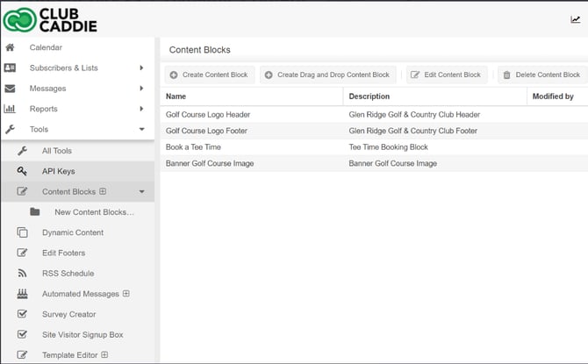This screenshot has height=364, width=588.
Task: Click Create Drag and Drop Content Block
Action: (x=327, y=75)
